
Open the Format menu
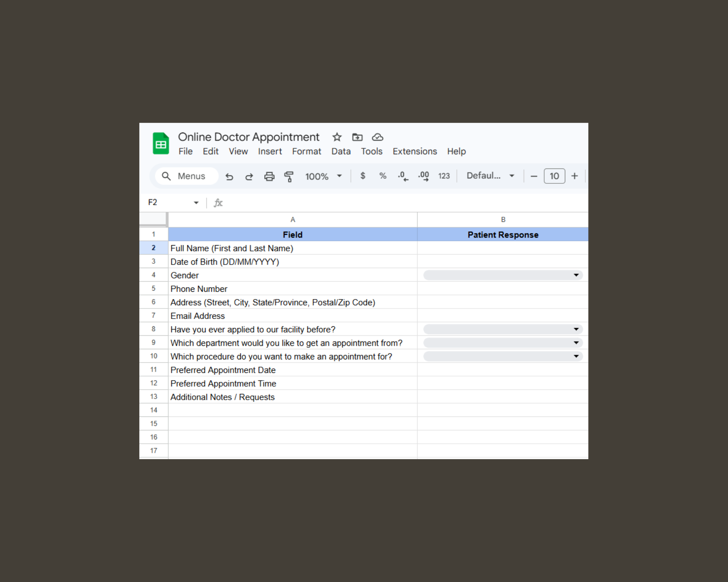pyautogui.click(x=306, y=151)
